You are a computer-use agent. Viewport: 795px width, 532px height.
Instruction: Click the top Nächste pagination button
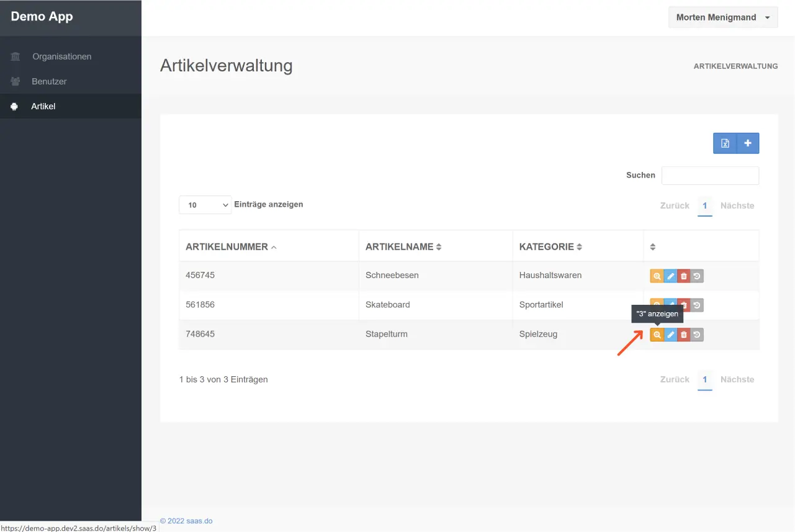pyautogui.click(x=737, y=205)
